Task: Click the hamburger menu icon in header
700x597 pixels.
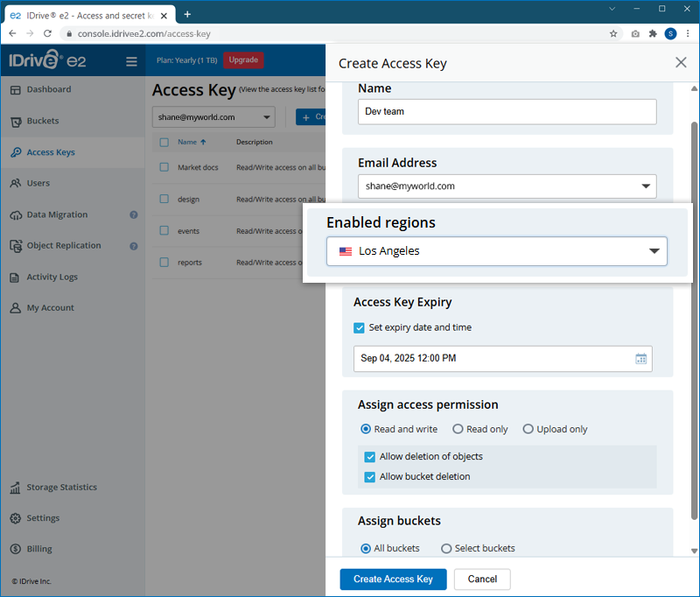Action: 131,61
